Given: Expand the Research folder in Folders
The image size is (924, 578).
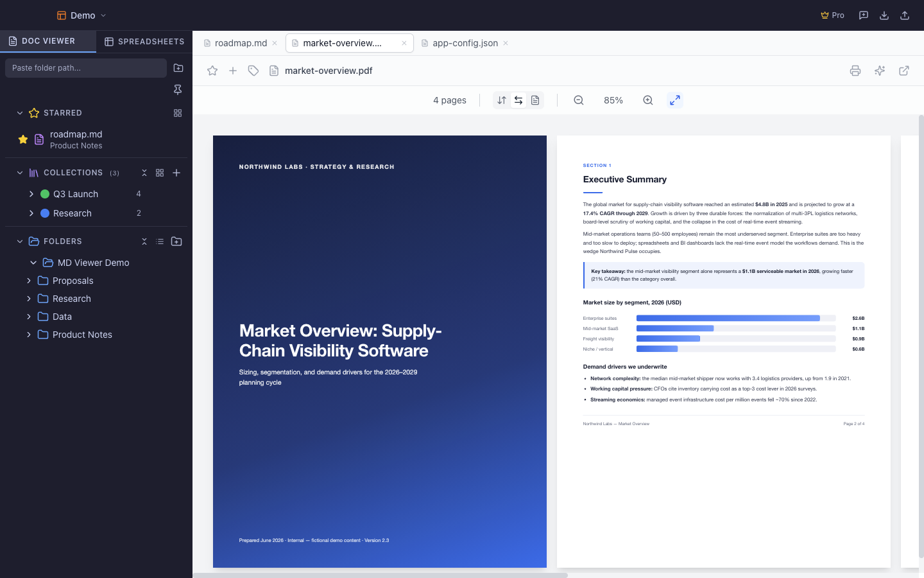Looking at the screenshot, I should tap(29, 299).
